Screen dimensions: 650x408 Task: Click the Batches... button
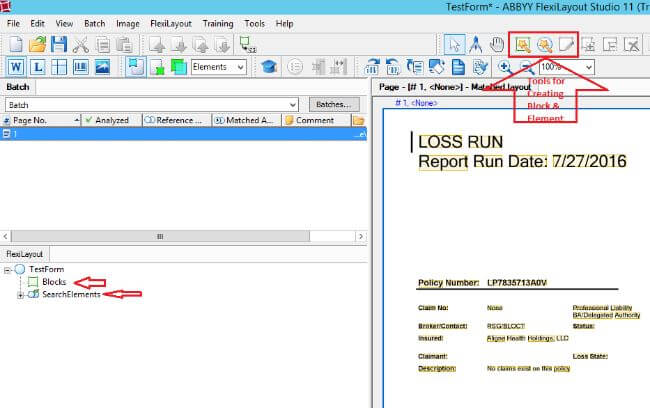pyautogui.click(x=334, y=104)
